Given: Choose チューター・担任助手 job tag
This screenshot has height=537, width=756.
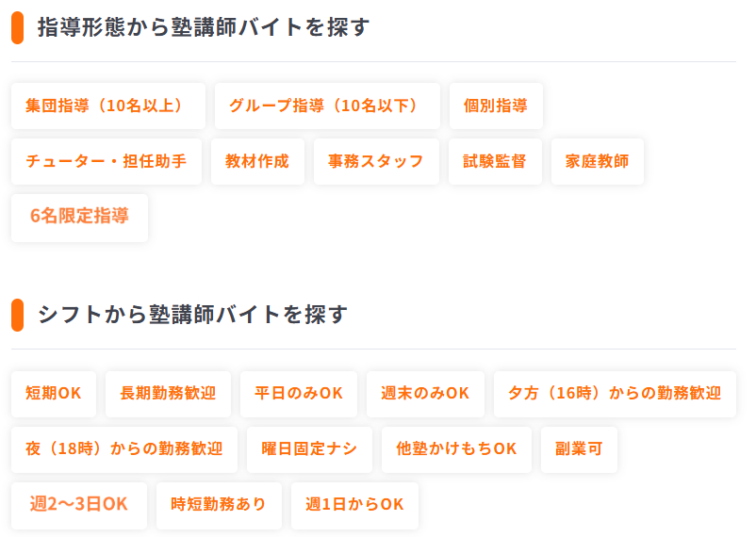Looking at the screenshot, I should (x=107, y=161).
